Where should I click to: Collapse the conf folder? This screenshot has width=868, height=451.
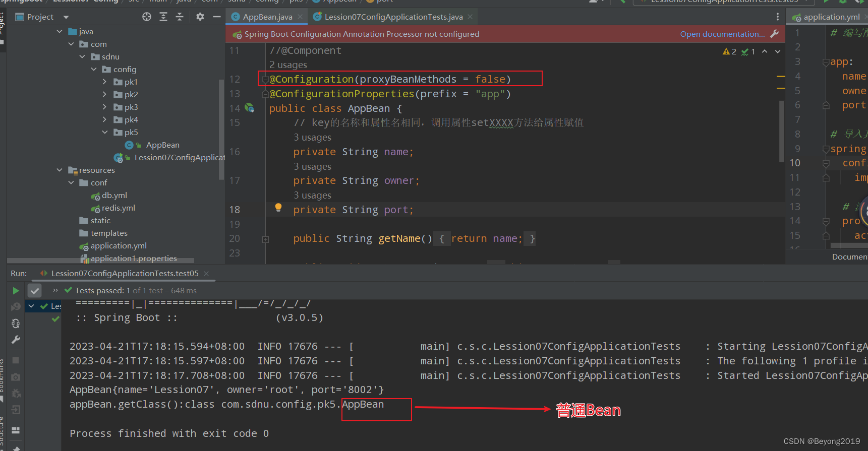tap(71, 182)
